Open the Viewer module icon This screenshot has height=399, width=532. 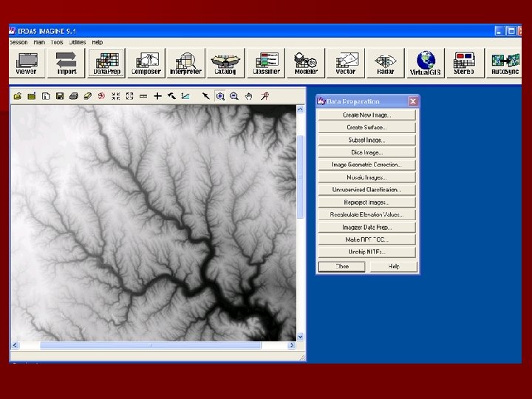coord(27,62)
